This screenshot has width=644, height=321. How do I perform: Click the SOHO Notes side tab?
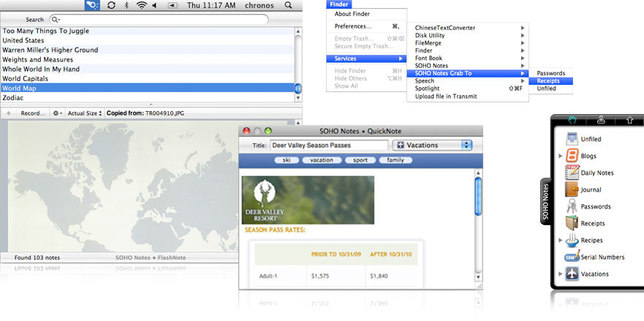545,201
